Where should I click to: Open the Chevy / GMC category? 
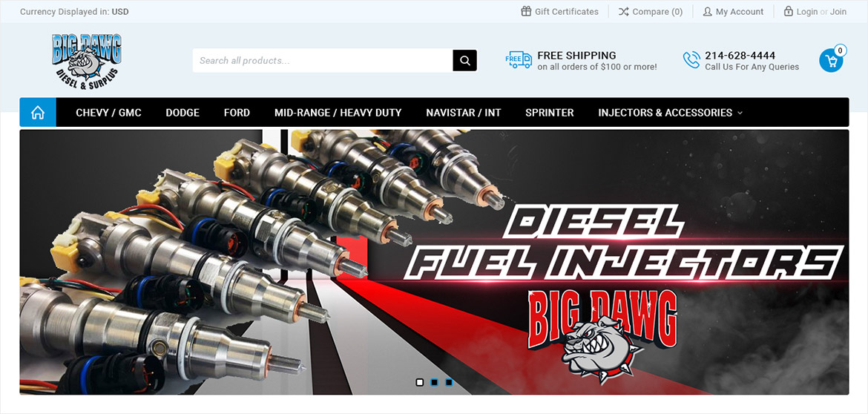pyautogui.click(x=108, y=112)
